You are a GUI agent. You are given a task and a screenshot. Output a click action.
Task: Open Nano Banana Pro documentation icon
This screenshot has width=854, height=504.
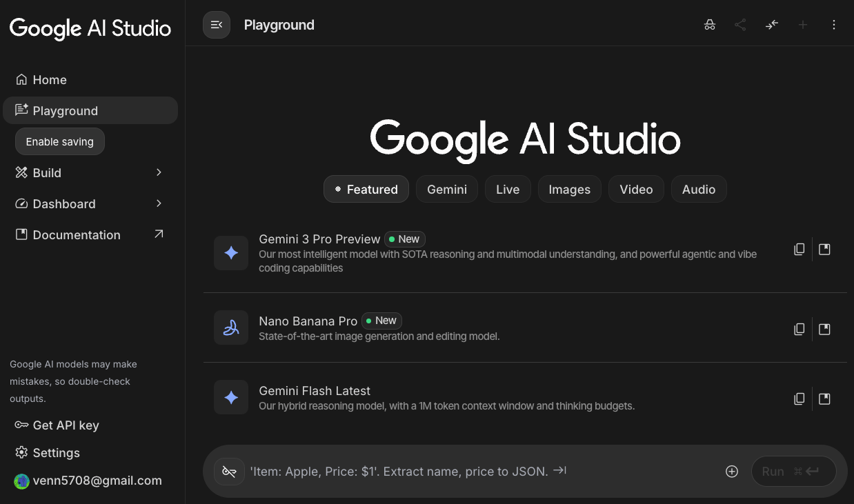click(x=824, y=330)
